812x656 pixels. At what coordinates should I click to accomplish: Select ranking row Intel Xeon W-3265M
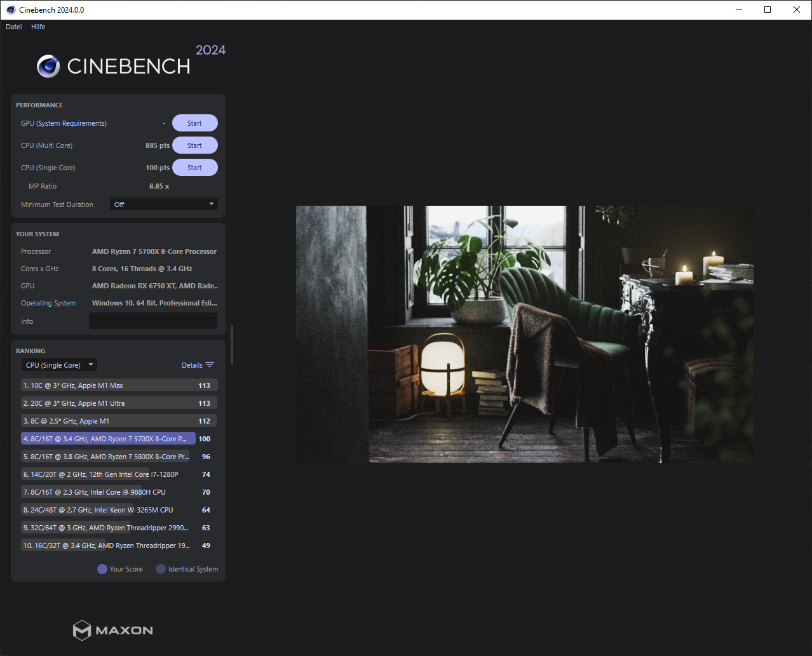click(119, 510)
